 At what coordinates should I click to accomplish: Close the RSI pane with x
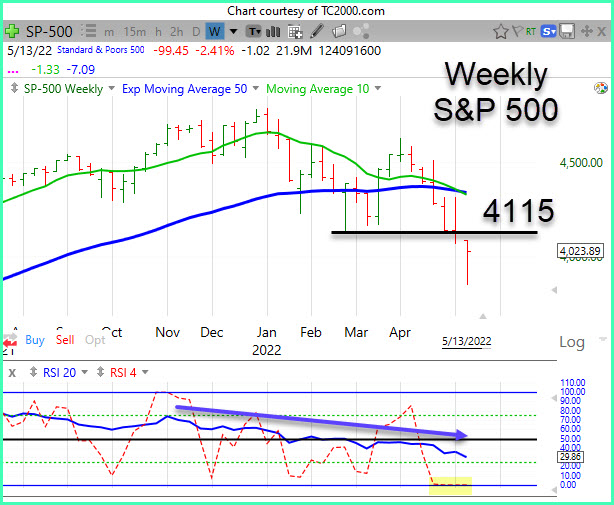click(x=12, y=372)
